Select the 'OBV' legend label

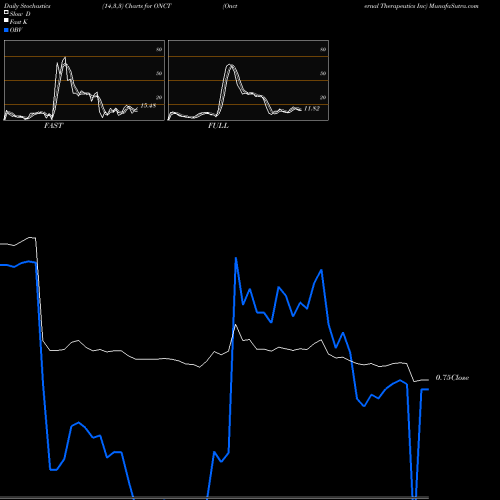coord(16,30)
